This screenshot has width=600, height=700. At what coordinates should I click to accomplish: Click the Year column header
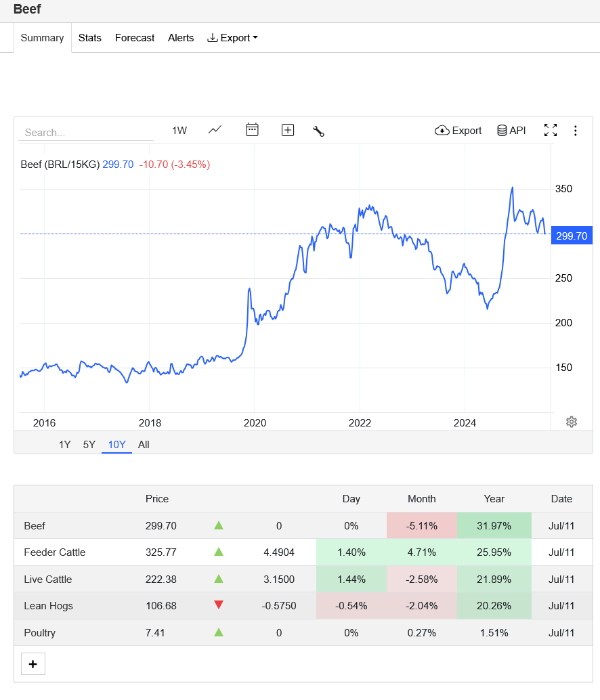point(494,499)
